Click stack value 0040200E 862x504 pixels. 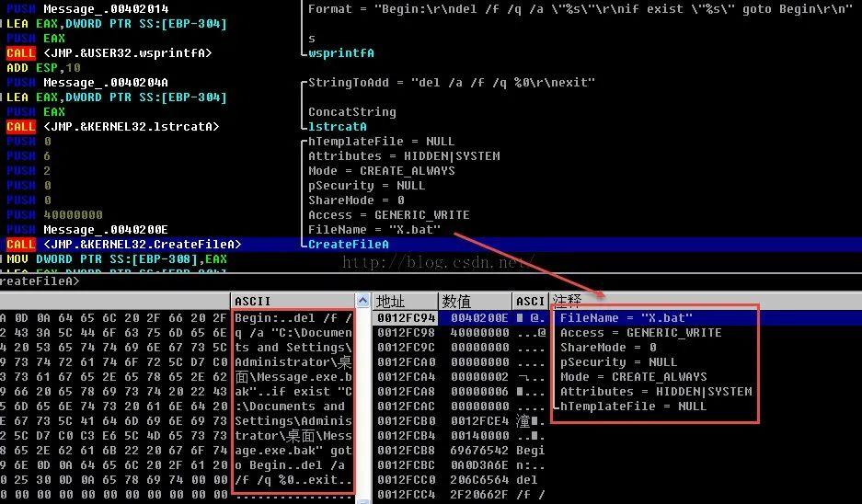click(479, 318)
